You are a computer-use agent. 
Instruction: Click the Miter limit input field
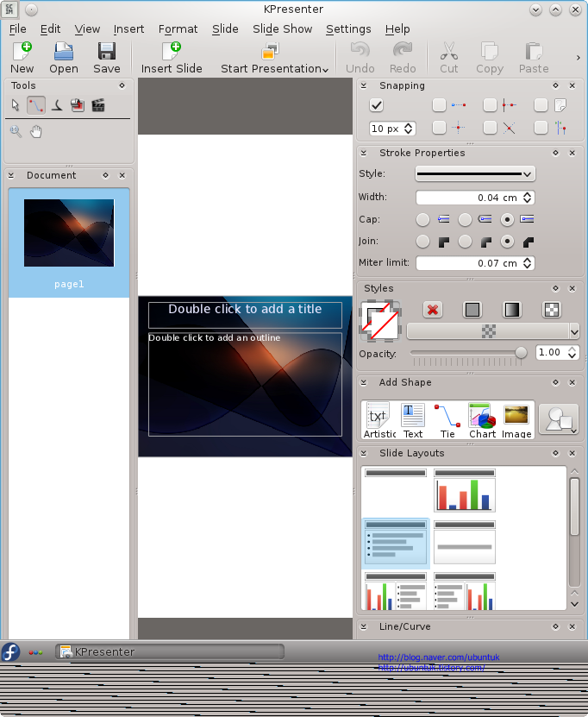pyautogui.click(x=475, y=263)
